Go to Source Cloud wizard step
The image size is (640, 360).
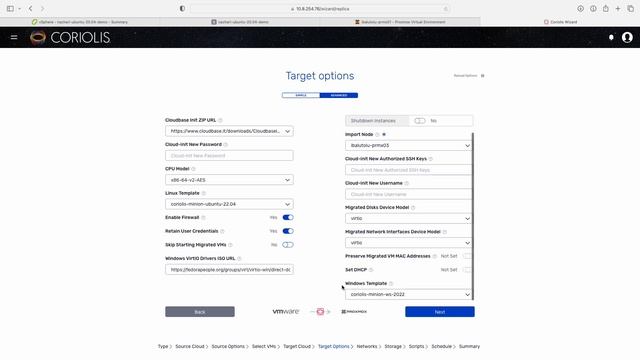click(190, 347)
